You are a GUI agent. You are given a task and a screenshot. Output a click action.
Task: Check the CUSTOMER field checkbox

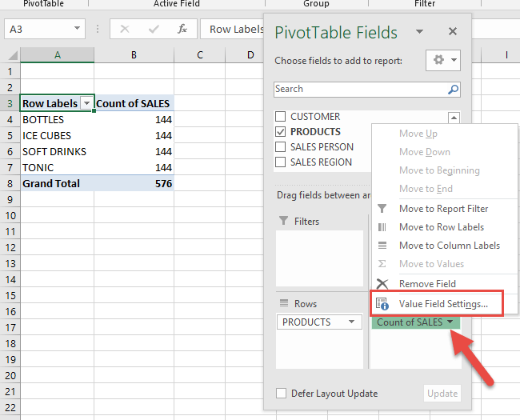[281, 117]
